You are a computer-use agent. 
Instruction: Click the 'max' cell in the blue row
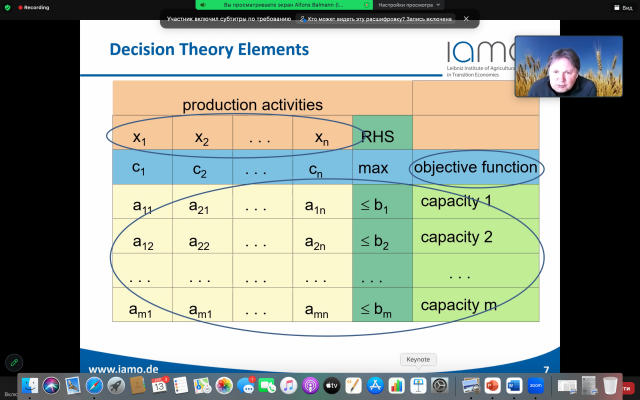pyautogui.click(x=382, y=167)
